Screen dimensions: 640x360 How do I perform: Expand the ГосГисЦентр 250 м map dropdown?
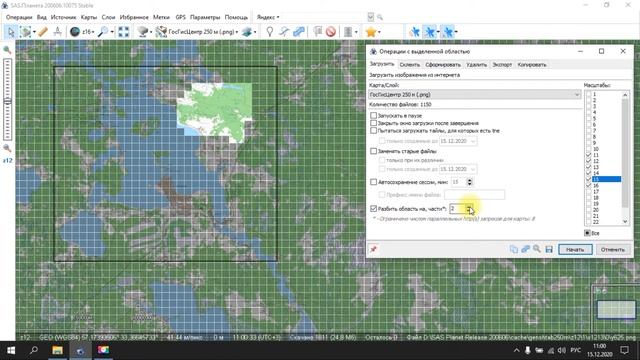237,32
